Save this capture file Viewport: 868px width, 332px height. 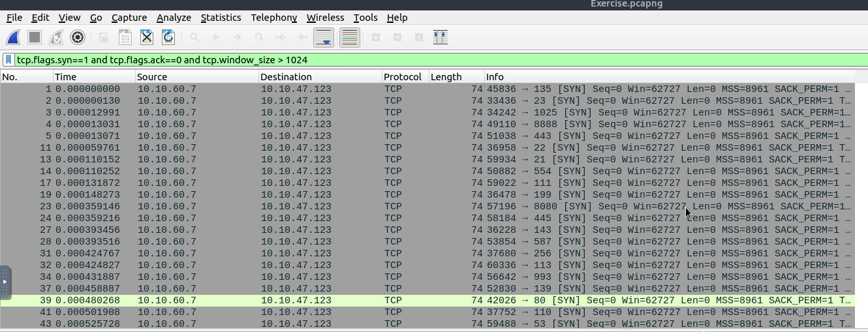tap(125, 38)
